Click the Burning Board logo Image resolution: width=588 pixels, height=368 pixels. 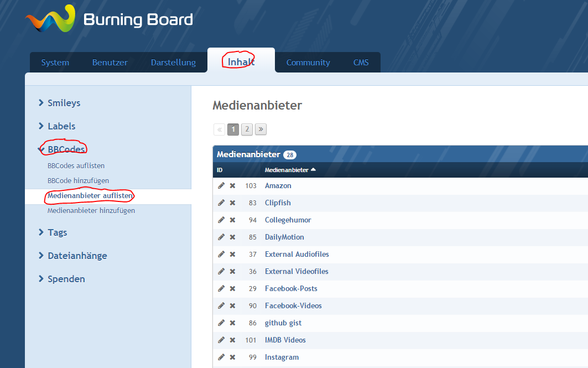[109, 20]
